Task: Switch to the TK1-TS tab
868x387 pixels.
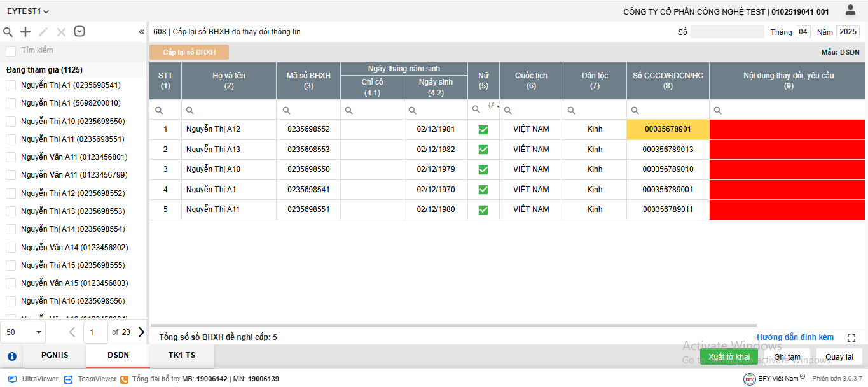Action: pyautogui.click(x=181, y=355)
